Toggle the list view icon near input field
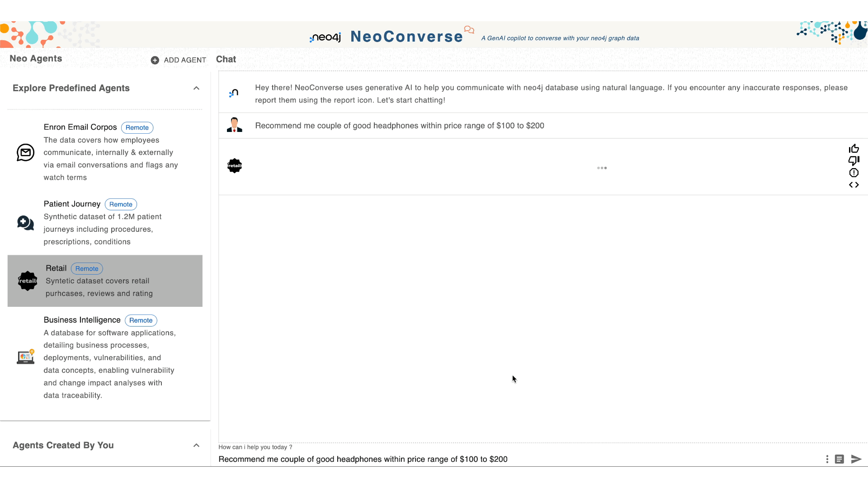 [x=840, y=459]
